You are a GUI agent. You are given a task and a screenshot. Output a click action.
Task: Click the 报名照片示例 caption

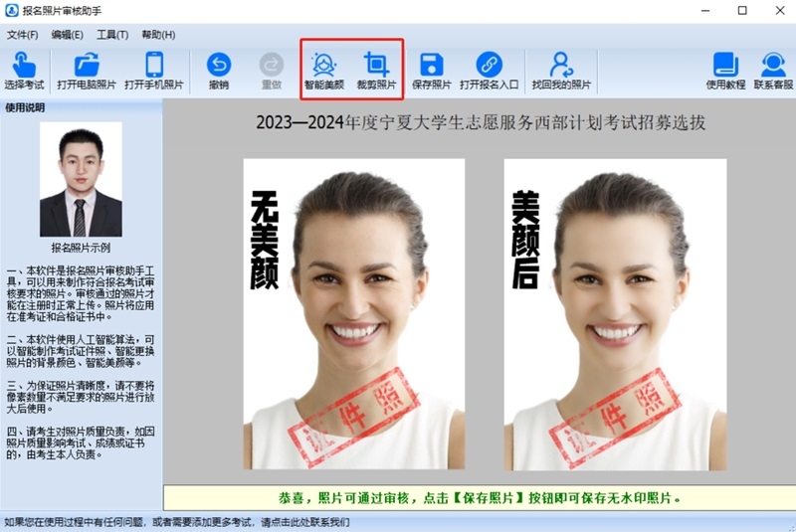click(x=81, y=248)
